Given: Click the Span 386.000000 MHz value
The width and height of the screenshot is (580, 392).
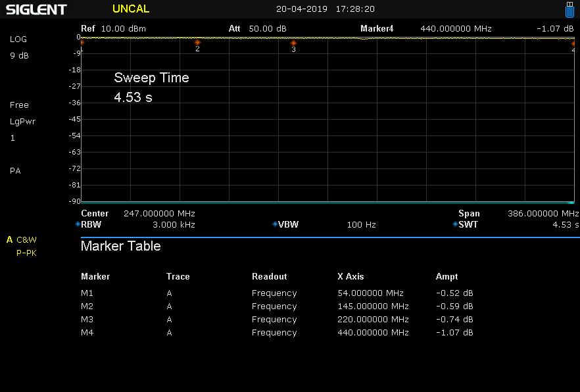Looking at the screenshot, I should point(543,213).
